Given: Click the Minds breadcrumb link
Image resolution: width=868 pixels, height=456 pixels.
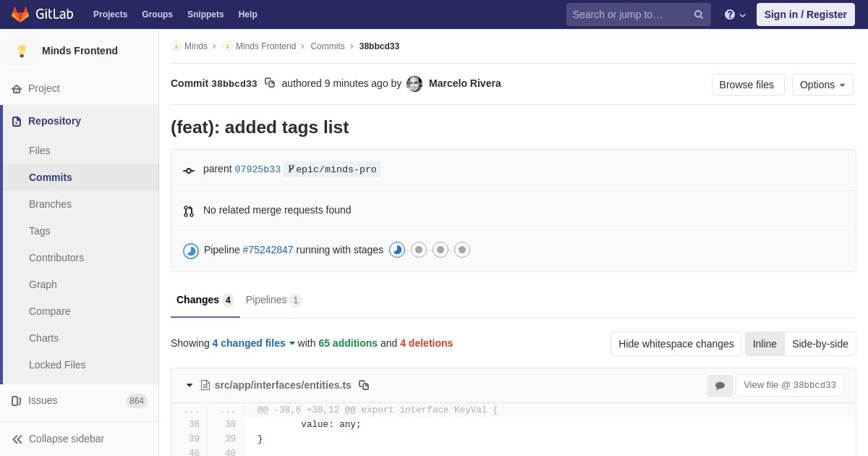Looking at the screenshot, I should coord(196,46).
